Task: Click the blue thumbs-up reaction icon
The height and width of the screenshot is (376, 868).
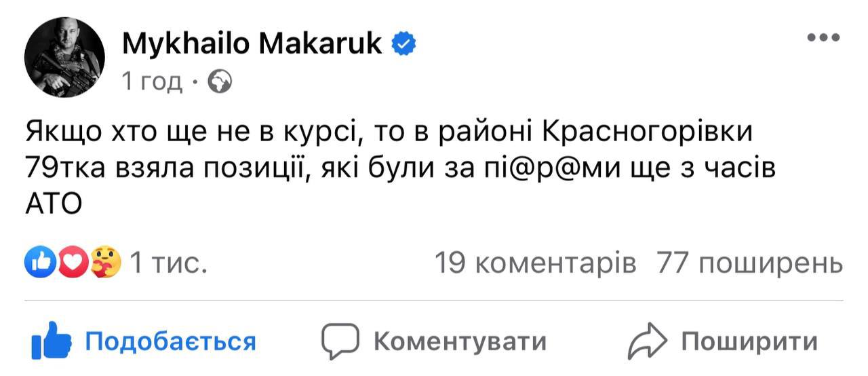Action: click(x=38, y=261)
